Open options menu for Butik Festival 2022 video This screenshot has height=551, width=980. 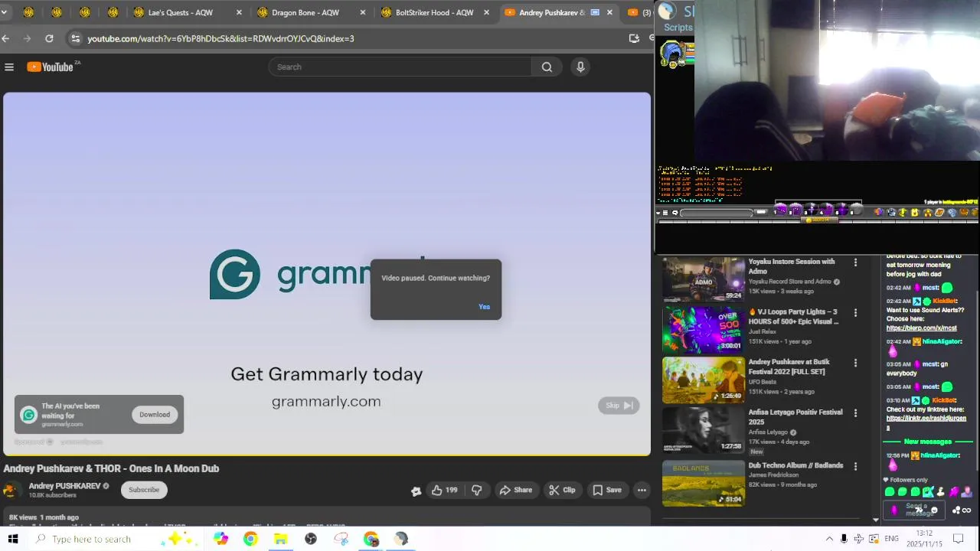[x=855, y=363]
